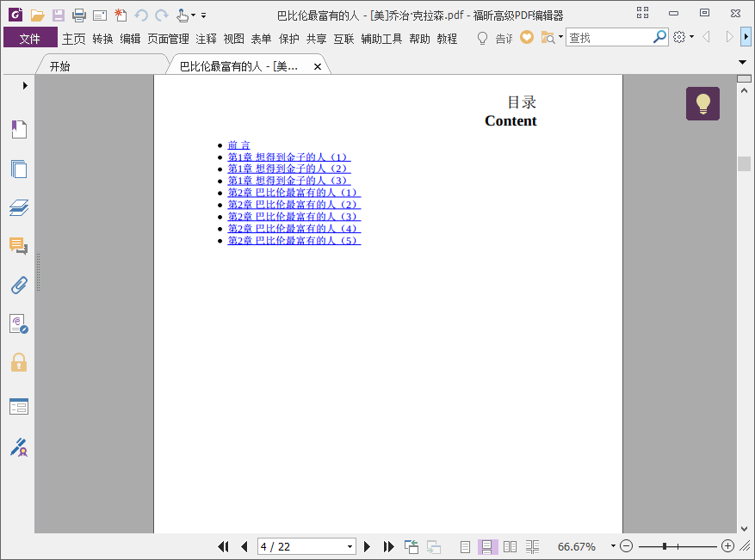Open the 文件 menu

point(30,39)
